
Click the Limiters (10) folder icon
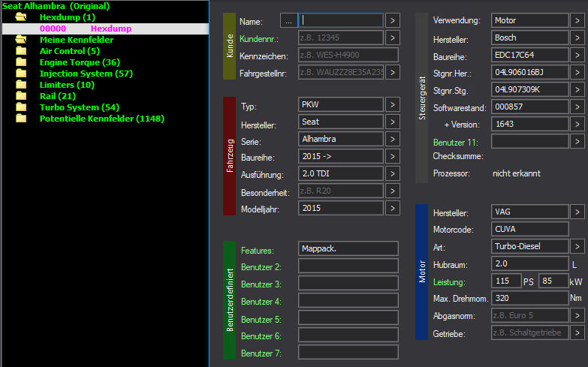coord(21,85)
